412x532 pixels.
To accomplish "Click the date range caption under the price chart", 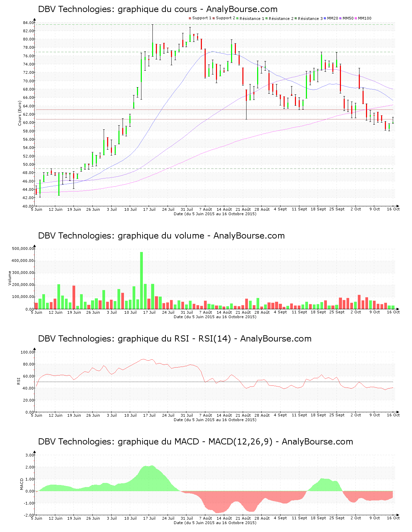I will click(215, 214).
